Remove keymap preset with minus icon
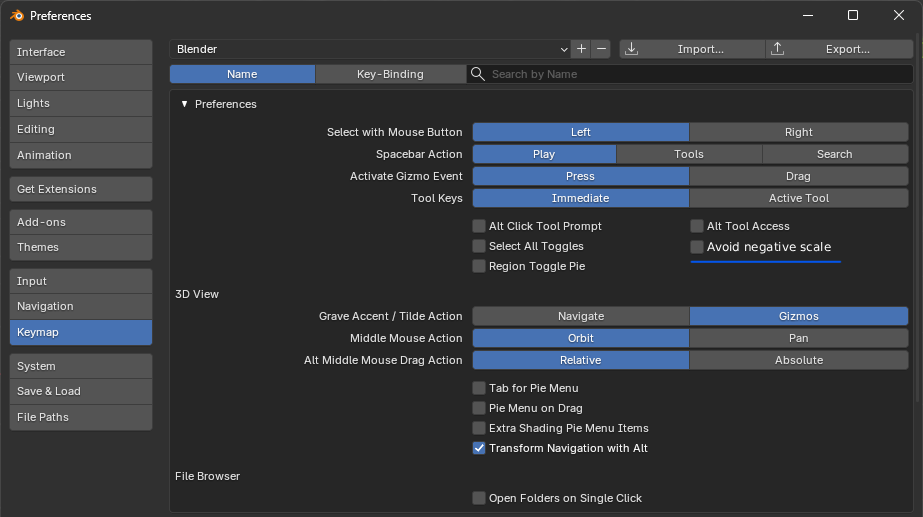The width and height of the screenshot is (923, 517). [601, 49]
